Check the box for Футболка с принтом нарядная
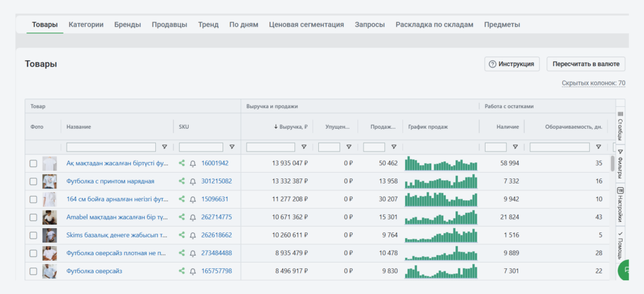The width and height of the screenshot is (644, 294). (x=33, y=182)
